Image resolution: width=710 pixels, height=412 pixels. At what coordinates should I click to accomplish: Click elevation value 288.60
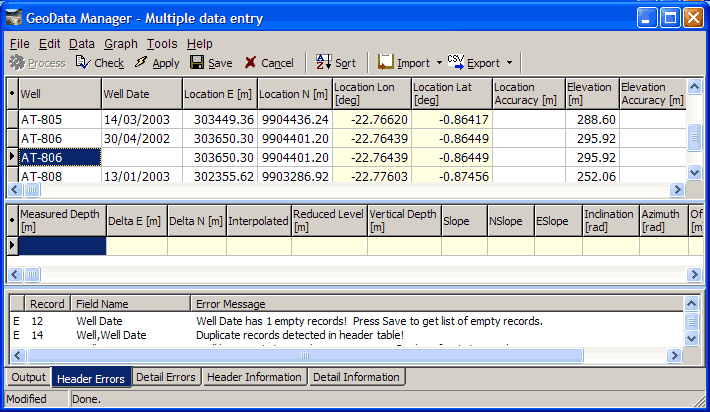[x=592, y=120]
